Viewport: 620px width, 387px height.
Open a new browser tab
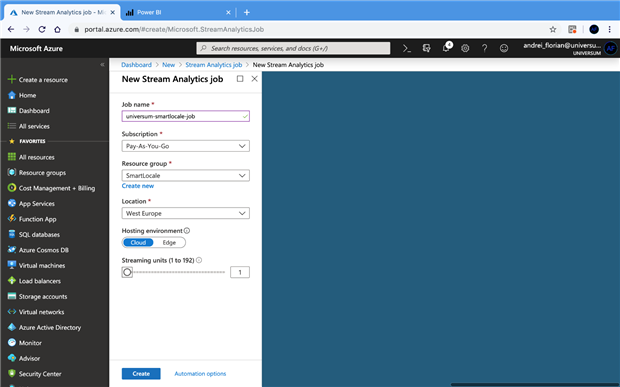click(247, 12)
